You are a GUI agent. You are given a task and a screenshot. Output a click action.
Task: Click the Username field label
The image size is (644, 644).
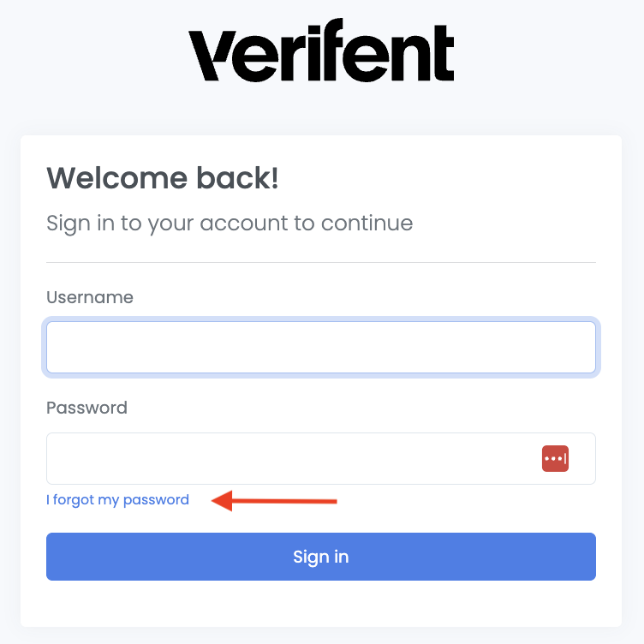point(90,297)
